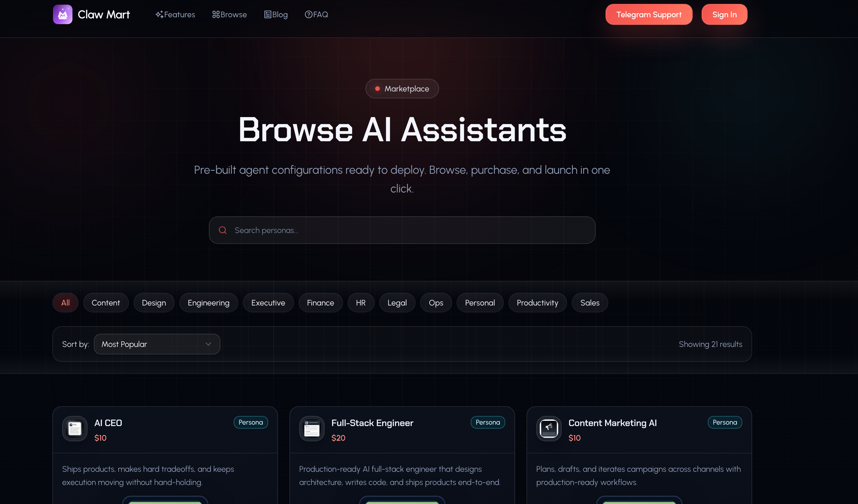Click the Full-Stack Engineer card icon
The width and height of the screenshot is (858, 504).
click(311, 428)
